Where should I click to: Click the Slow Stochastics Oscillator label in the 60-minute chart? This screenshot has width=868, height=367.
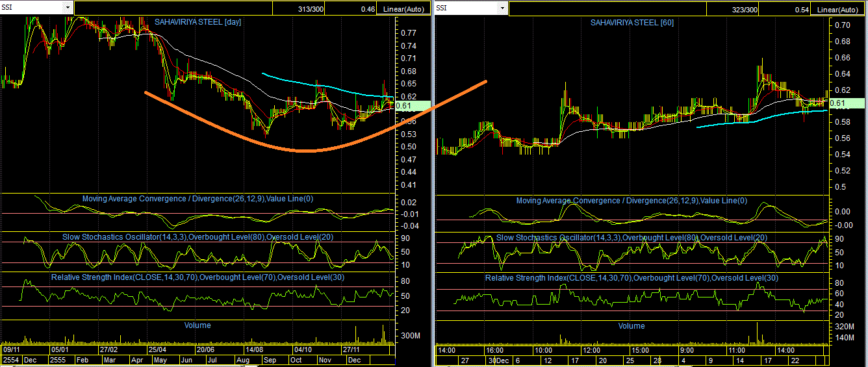[632, 238]
